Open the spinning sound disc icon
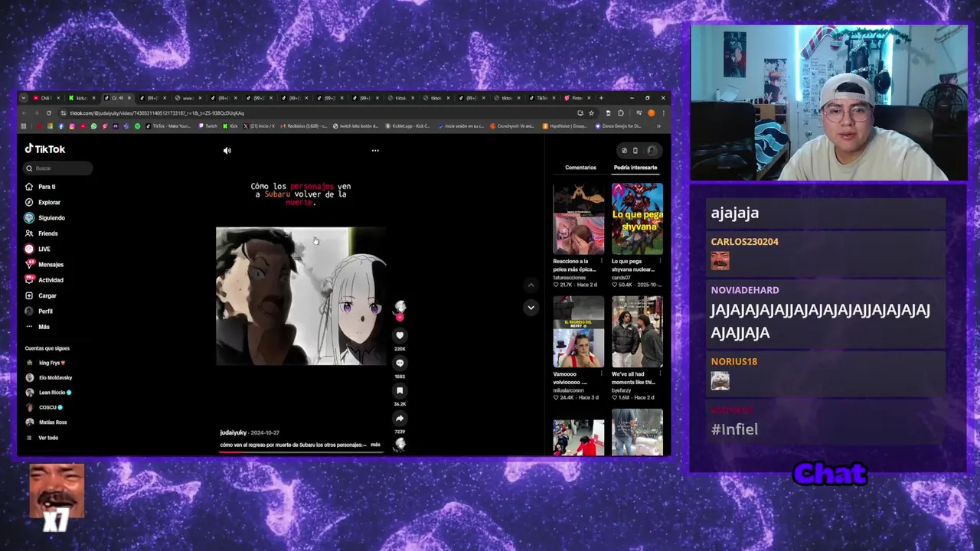The image size is (980, 551). coord(400,444)
